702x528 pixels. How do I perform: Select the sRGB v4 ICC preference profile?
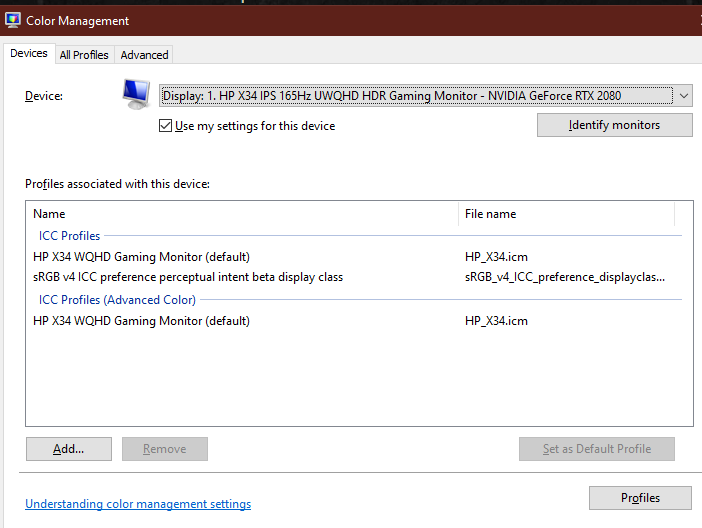pyautogui.click(x=187, y=277)
